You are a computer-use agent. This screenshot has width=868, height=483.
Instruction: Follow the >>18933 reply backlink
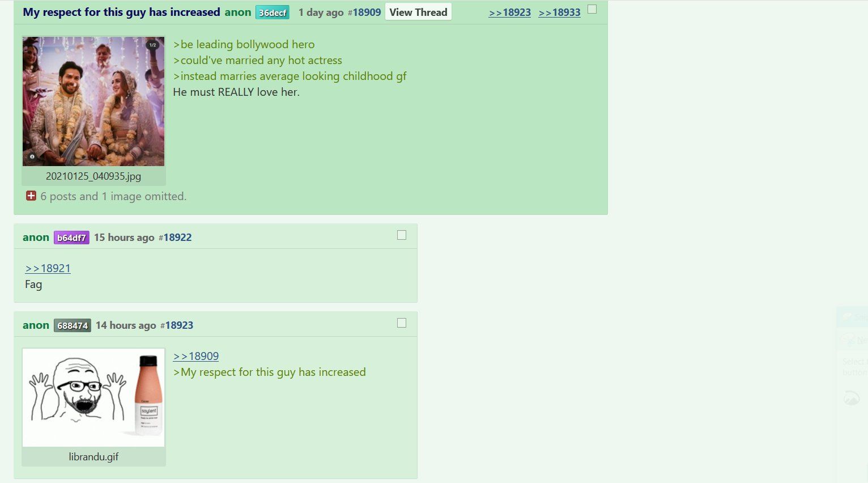[x=559, y=12]
